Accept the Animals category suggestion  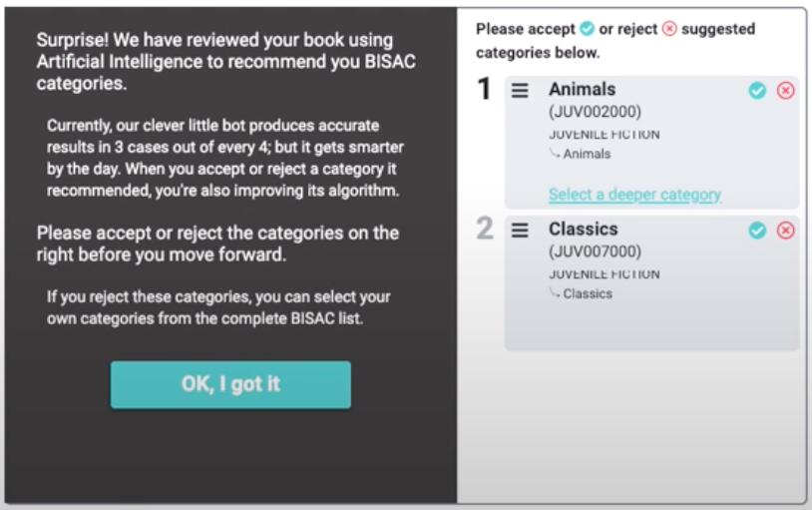[757, 91]
